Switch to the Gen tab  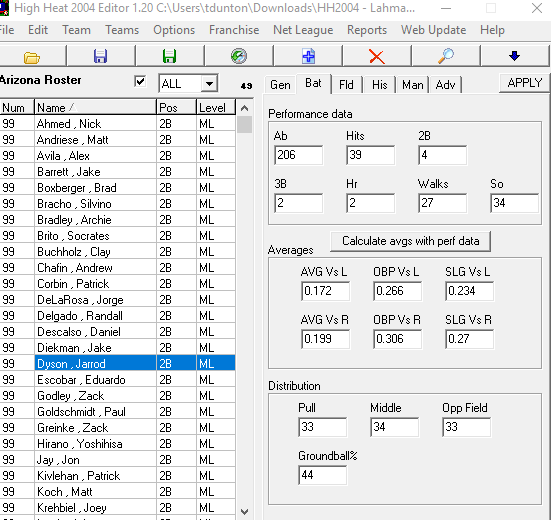(x=280, y=85)
